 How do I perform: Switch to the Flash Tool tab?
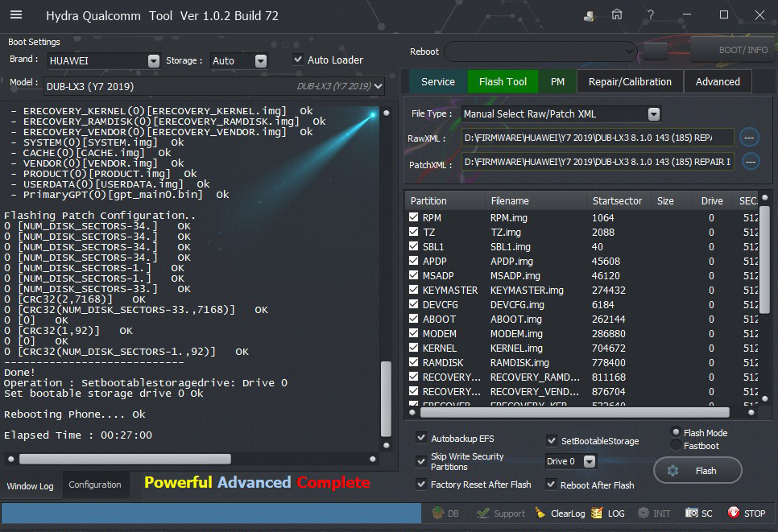coord(503,82)
